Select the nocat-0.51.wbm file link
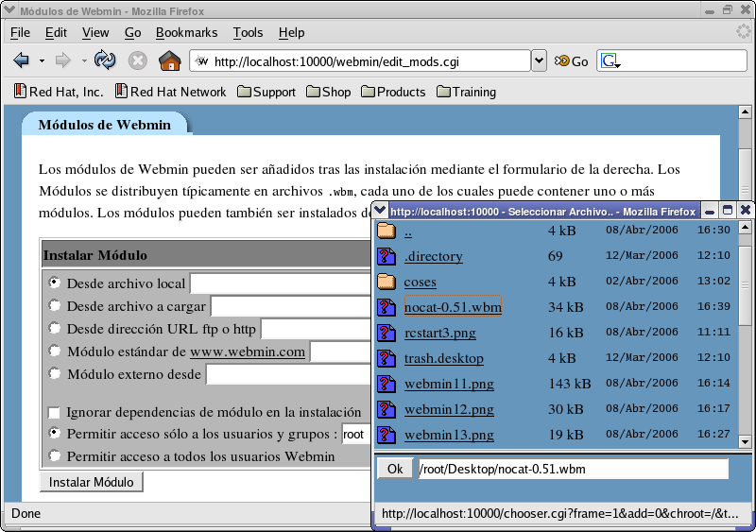This screenshot has height=532, width=756. tap(453, 307)
